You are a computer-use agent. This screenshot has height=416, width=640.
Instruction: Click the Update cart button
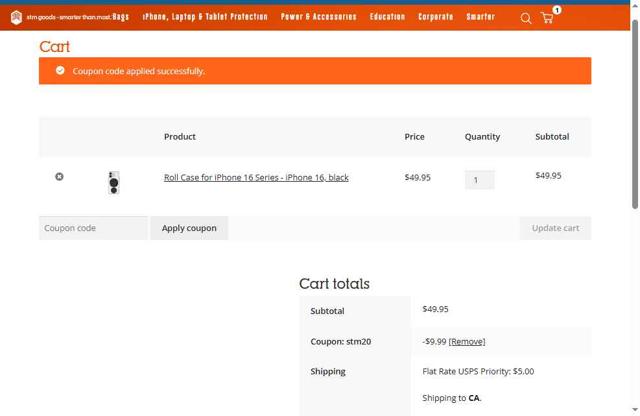(x=555, y=228)
